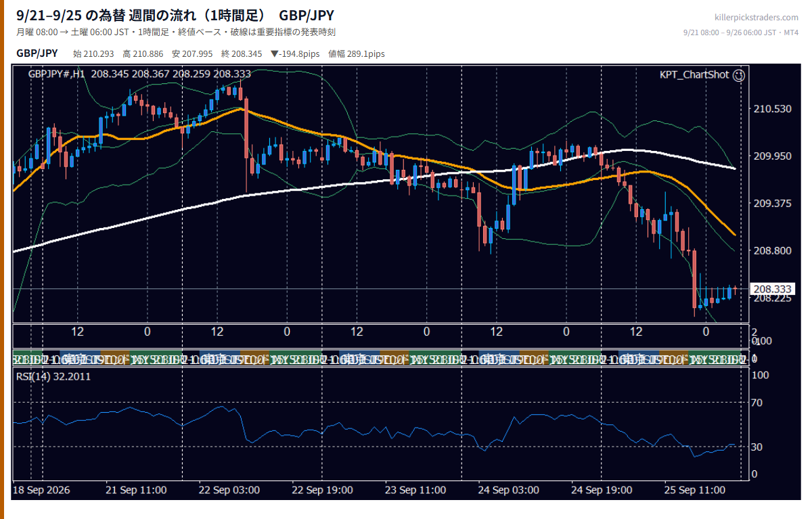Image resolution: width=812 pixels, height=519 pixels.
Task: Click the RSI 100 axis label
Action: tap(760, 375)
